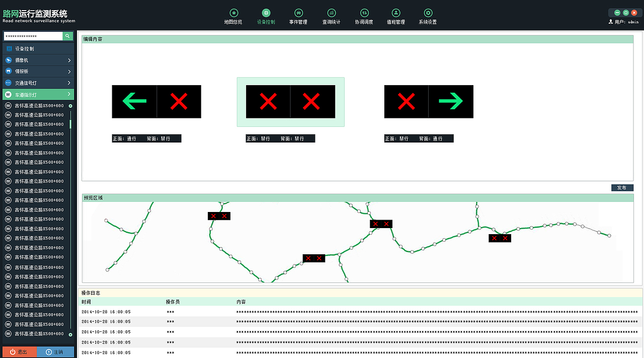The image size is (644, 358).
Task: Publish the lane sign with 发布
Action: coord(622,188)
